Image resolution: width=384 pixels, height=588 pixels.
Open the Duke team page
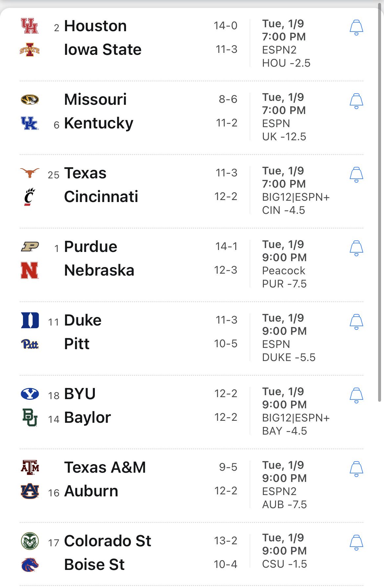83,320
